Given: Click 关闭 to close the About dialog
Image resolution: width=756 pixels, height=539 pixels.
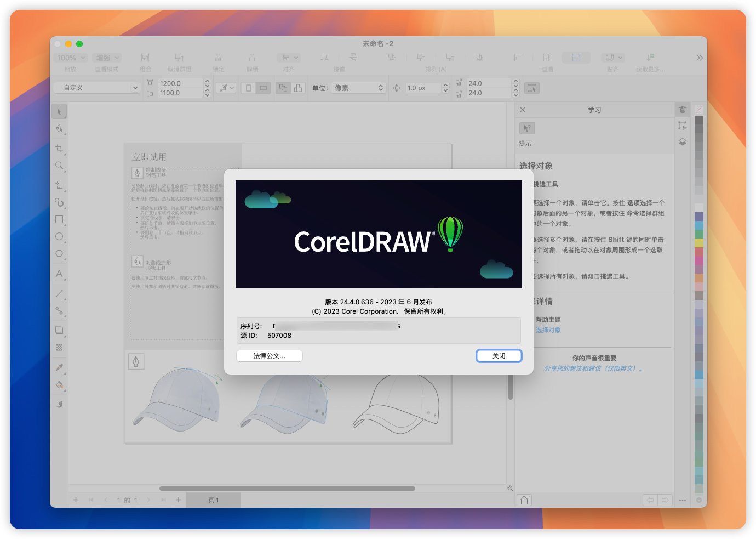Looking at the screenshot, I should click(x=499, y=356).
